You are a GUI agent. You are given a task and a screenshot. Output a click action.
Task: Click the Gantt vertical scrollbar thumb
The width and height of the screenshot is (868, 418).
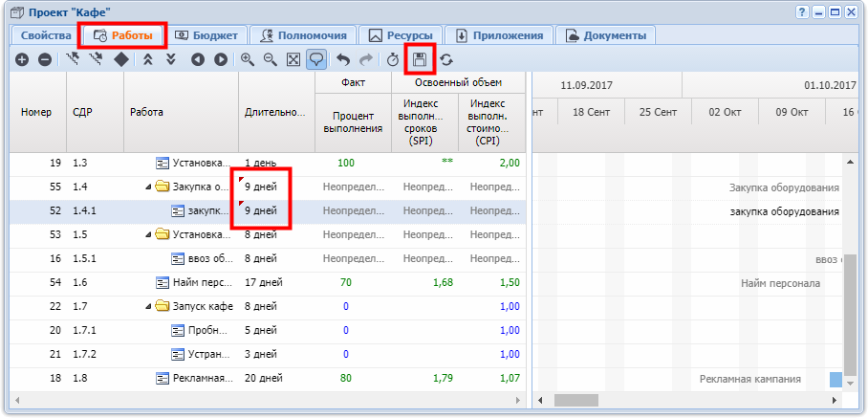pyautogui.click(x=850, y=315)
